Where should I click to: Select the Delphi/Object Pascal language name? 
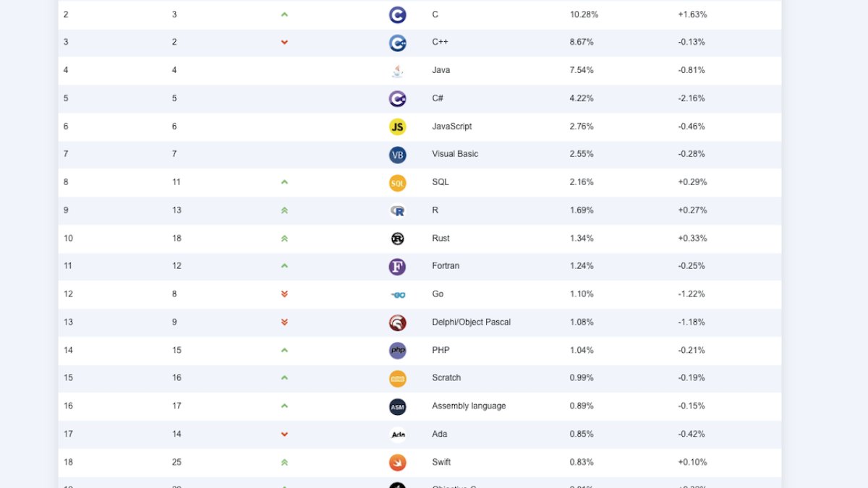(x=471, y=322)
